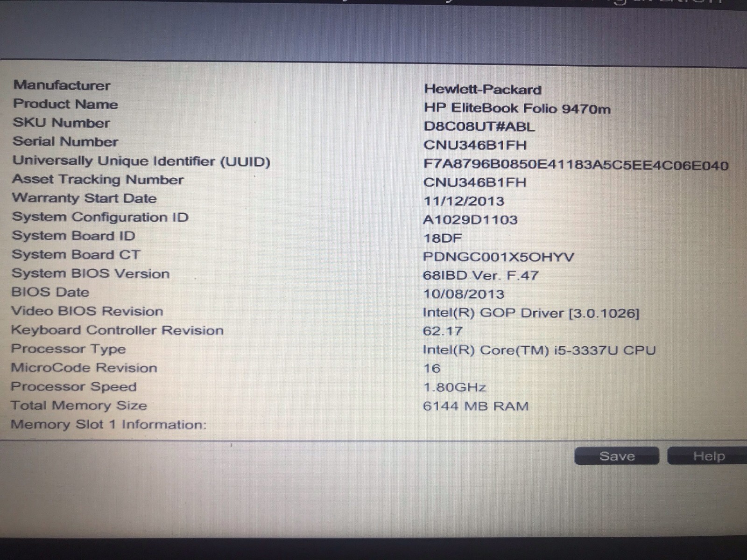
Task: Select the Keyboard Controller Revision label
Action: coord(117,330)
